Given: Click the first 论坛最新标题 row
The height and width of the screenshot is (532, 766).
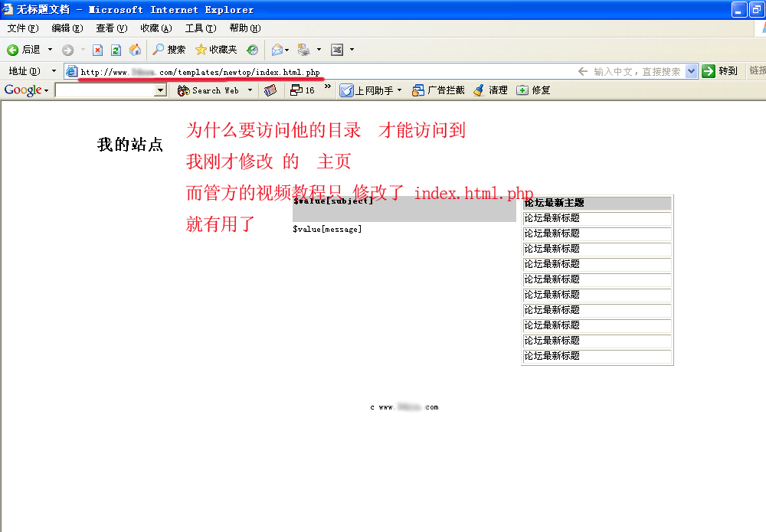Looking at the screenshot, I should (597, 218).
